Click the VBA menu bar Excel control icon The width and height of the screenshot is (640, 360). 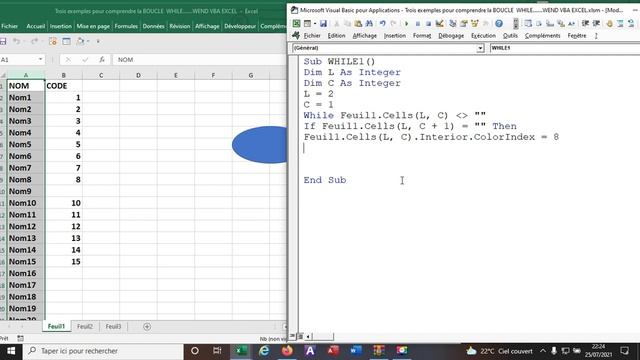click(296, 36)
